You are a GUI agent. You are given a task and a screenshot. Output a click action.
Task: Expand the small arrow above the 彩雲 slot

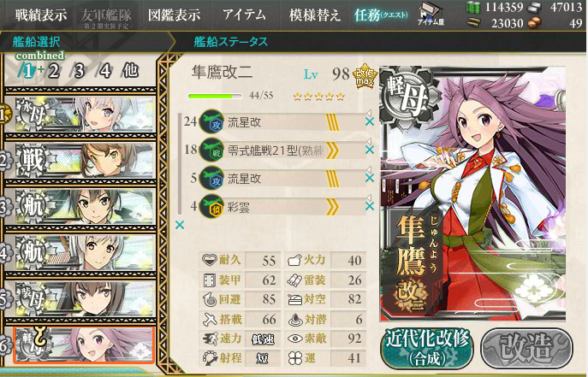tap(368, 197)
